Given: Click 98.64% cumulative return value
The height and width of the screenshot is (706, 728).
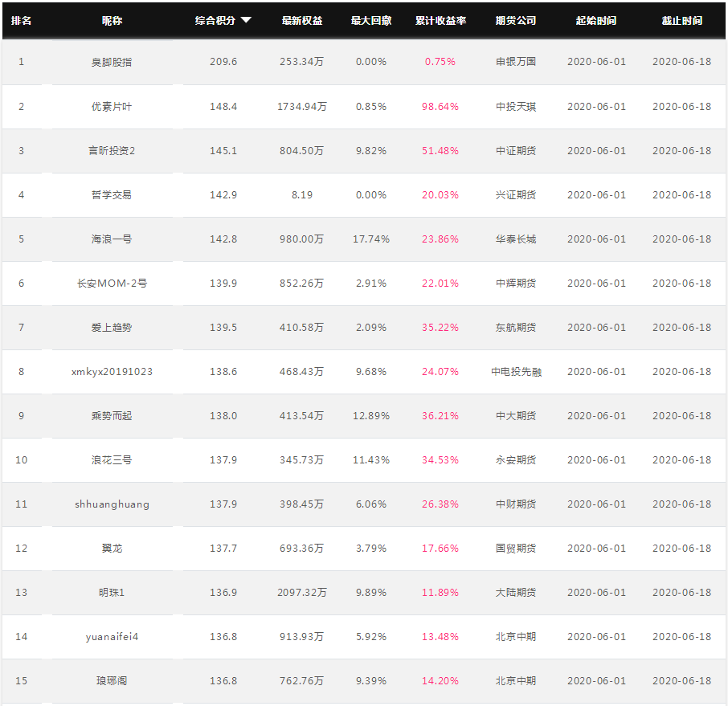Looking at the screenshot, I should click(440, 107).
